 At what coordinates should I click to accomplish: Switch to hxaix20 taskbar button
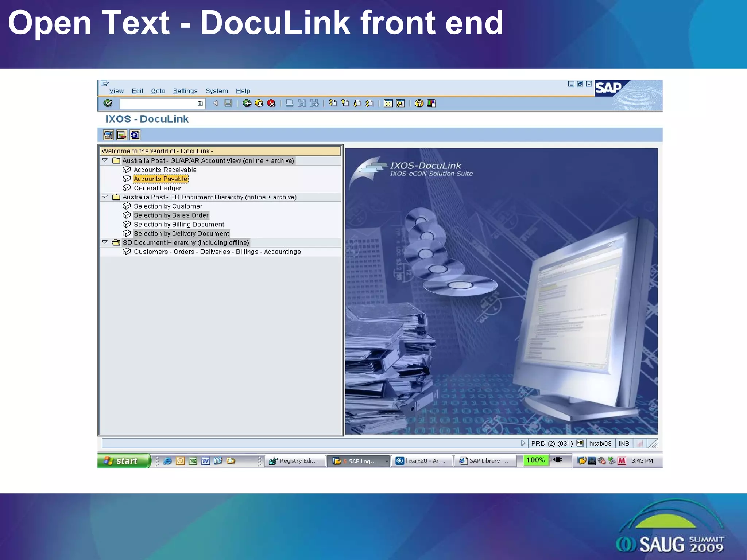point(422,461)
